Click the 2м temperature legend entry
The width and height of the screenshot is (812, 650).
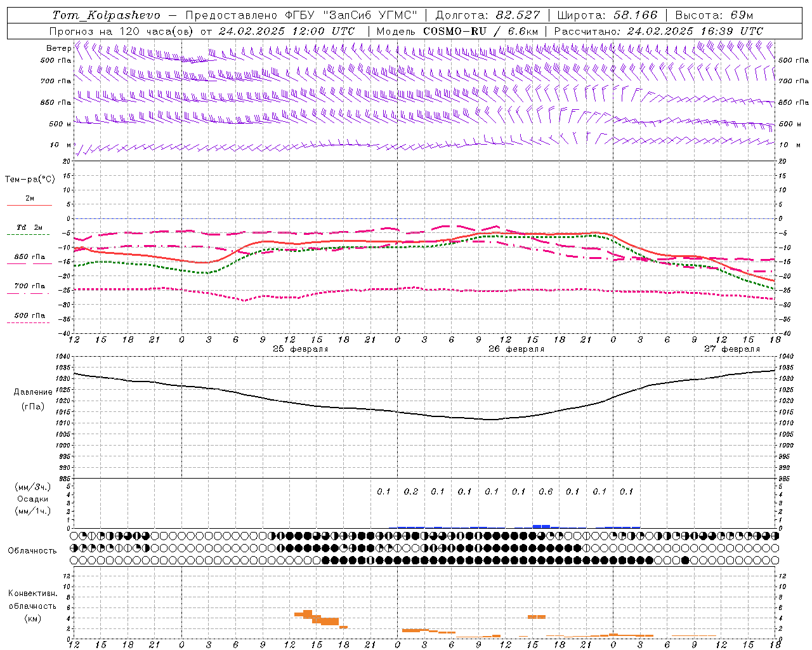tap(30, 199)
